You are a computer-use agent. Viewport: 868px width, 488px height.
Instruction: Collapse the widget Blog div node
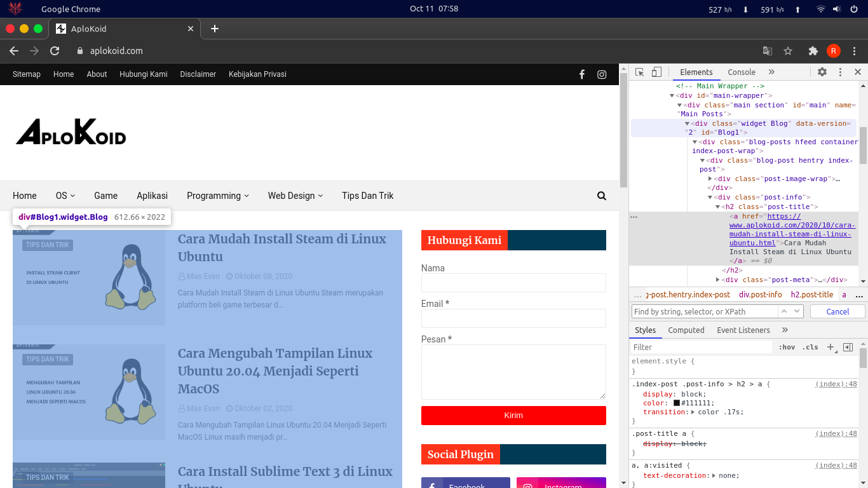688,124
